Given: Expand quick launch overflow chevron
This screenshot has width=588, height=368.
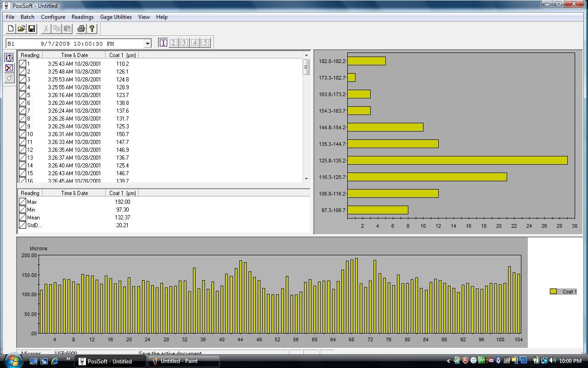Looking at the screenshot, I should (x=68, y=359).
